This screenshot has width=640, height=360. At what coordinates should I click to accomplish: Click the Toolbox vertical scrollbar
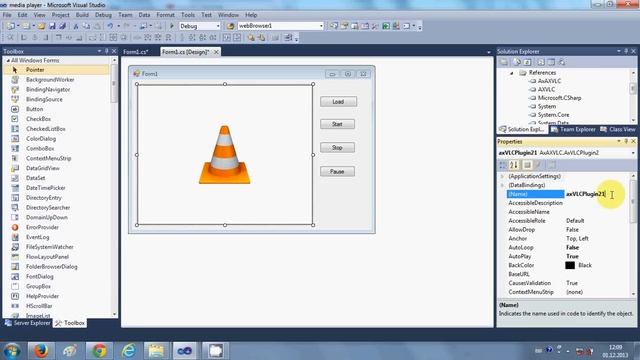114,187
